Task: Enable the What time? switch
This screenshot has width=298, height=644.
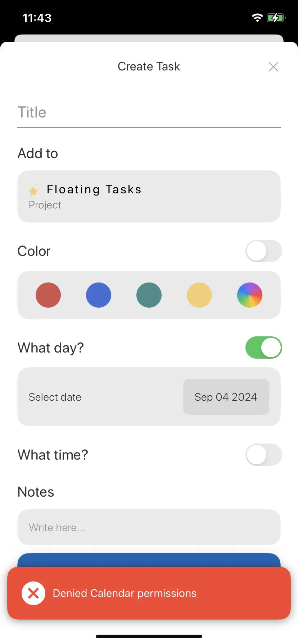Action: tap(264, 455)
